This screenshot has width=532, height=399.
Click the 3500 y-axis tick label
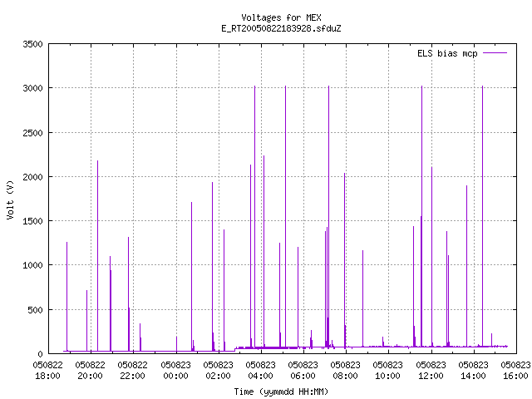pos(33,44)
